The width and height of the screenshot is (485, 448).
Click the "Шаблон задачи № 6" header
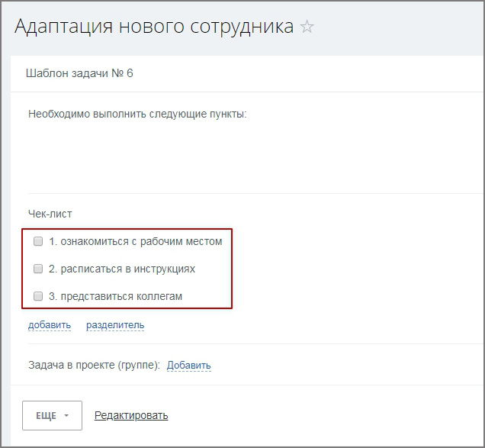(x=79, y=74)
